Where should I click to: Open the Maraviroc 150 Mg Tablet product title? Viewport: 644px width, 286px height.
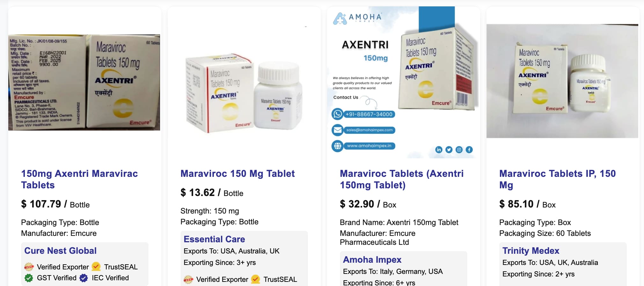point(238,173)
